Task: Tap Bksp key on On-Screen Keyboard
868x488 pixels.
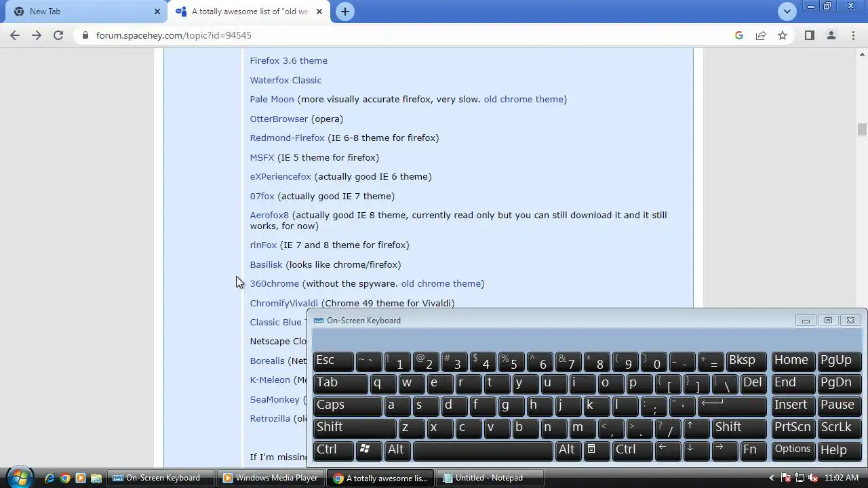Action: [746, 361]
